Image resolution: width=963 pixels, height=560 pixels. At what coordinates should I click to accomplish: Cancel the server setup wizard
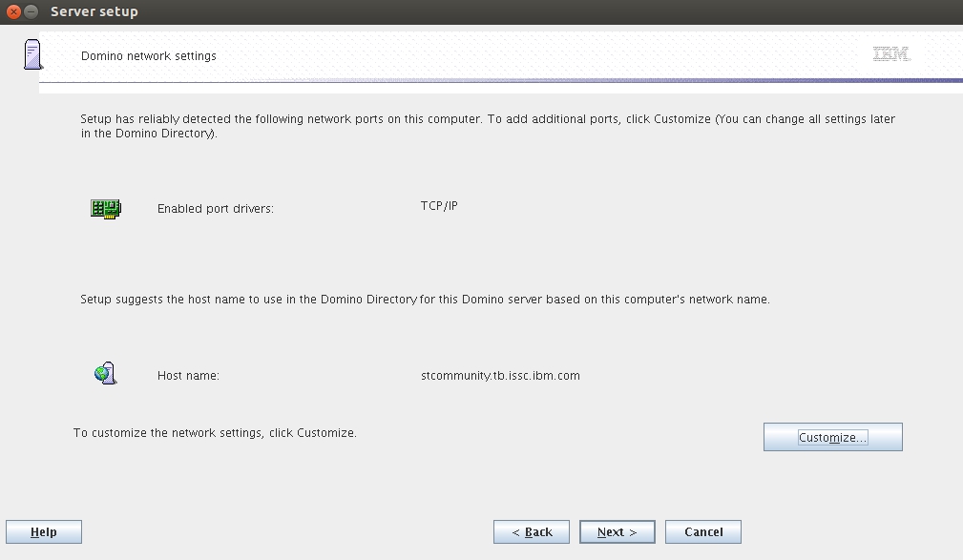point(702,531)
